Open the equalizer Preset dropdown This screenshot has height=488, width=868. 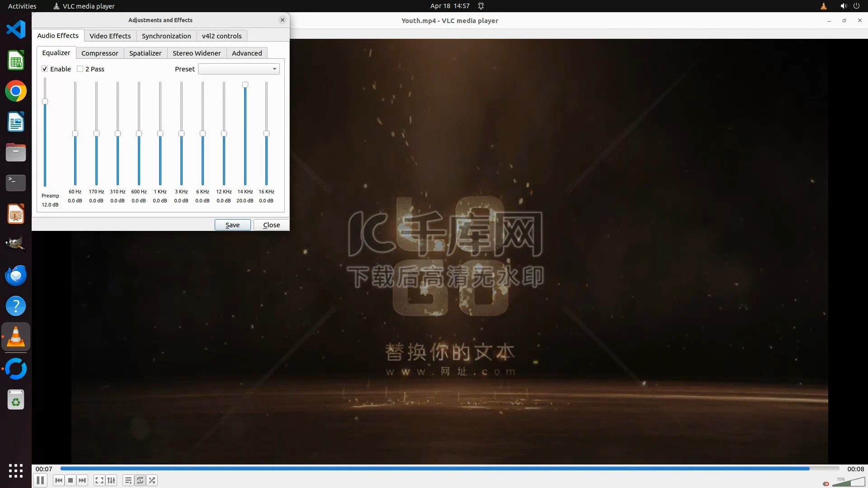[239, 69]
